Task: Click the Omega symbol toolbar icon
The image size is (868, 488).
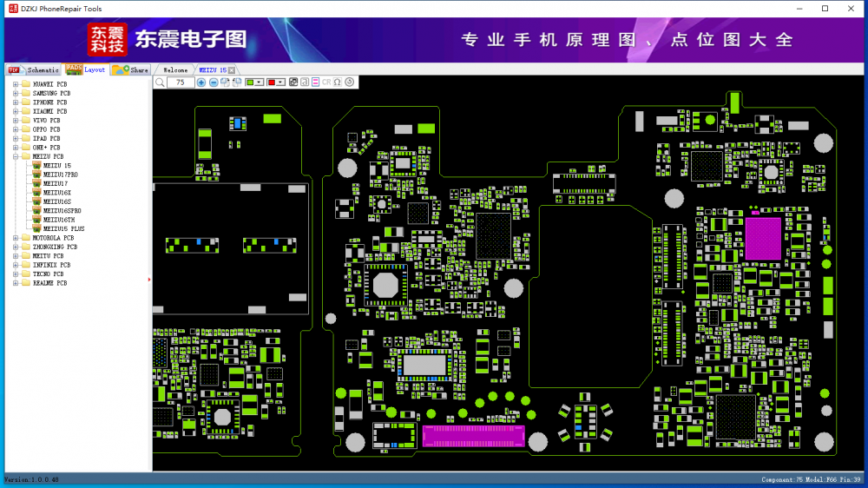Action: point(338,82)
